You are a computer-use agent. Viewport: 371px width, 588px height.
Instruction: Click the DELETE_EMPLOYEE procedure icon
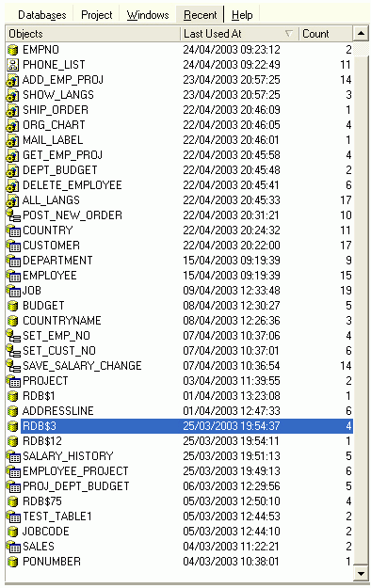pos(13,185)
